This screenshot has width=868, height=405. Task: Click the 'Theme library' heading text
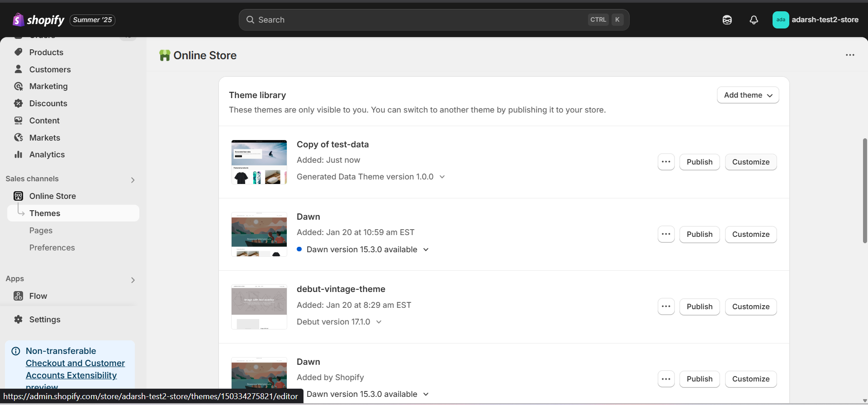[x=257, y=95]
